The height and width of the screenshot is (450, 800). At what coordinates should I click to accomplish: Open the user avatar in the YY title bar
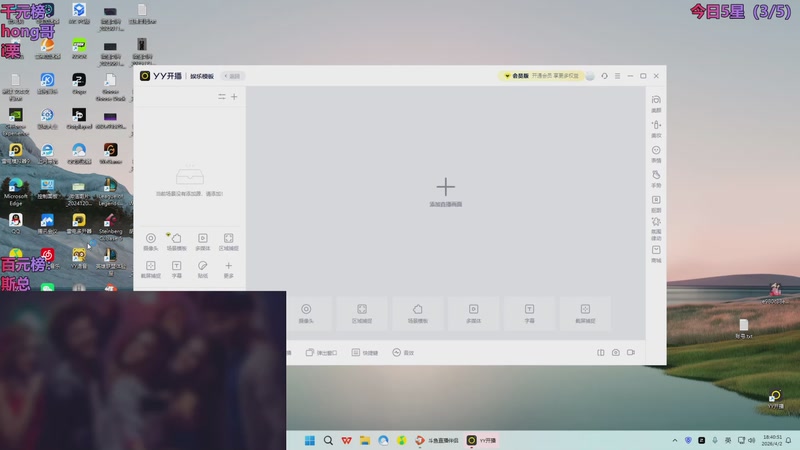pos(590,76)
